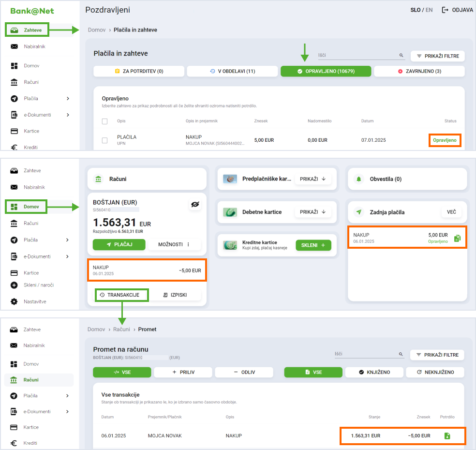The height and width of the screenshot is (450, 476).
Task: Click the Išči search field in Promet na računu
Action: click(x=366, y=354)
